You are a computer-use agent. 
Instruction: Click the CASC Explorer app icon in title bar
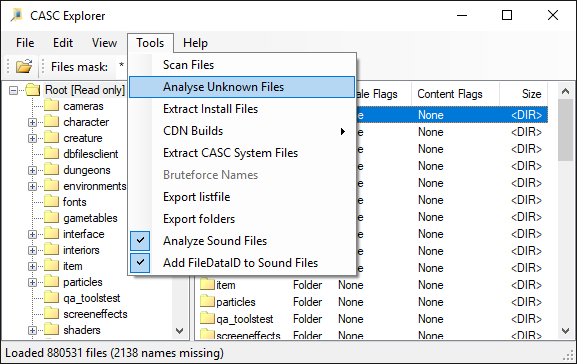tap(17, 16)
